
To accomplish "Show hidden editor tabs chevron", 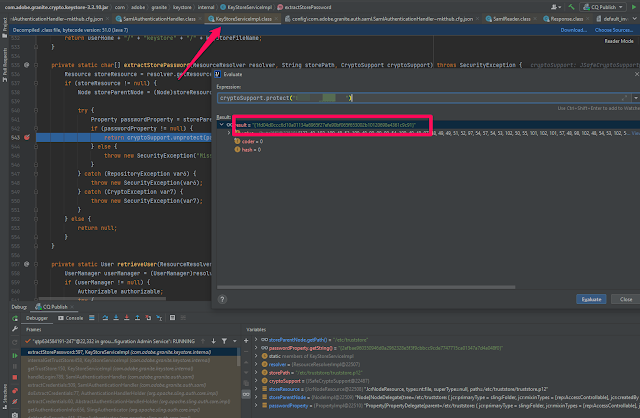I will 635,19.
